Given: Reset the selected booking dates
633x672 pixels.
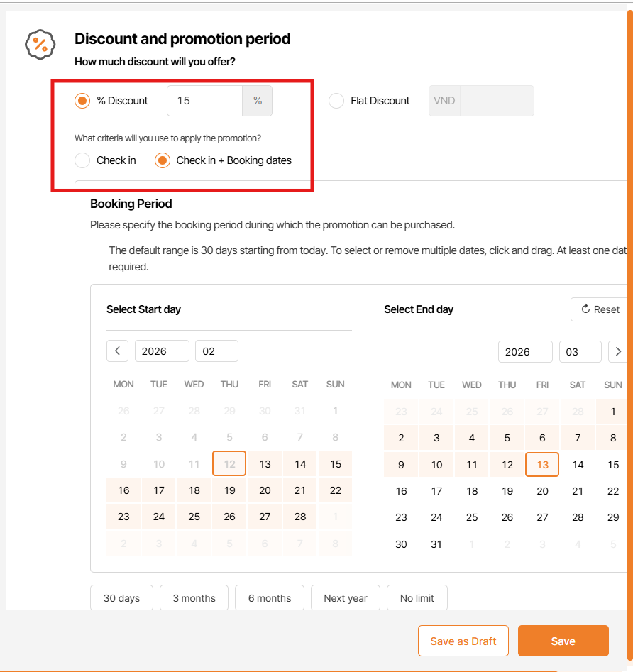Looking at the screenshot, I should (600, 309).
